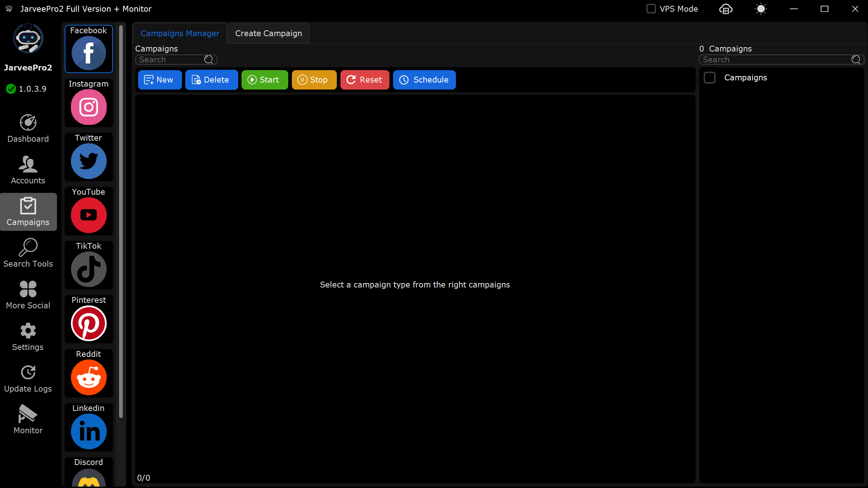Open the Facebook platform icon

[89, 49]
